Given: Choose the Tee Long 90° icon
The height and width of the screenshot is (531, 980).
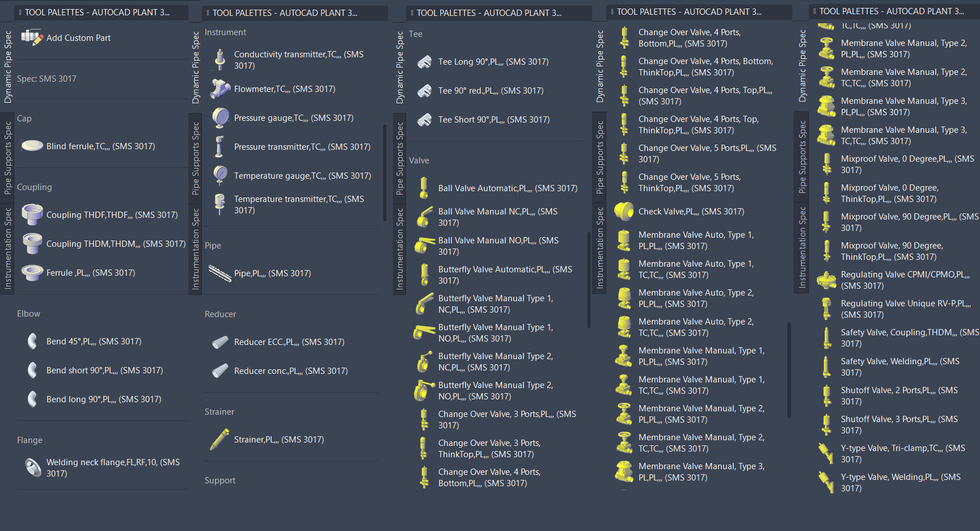Looking at the screenshot, I should coord(424,61).
